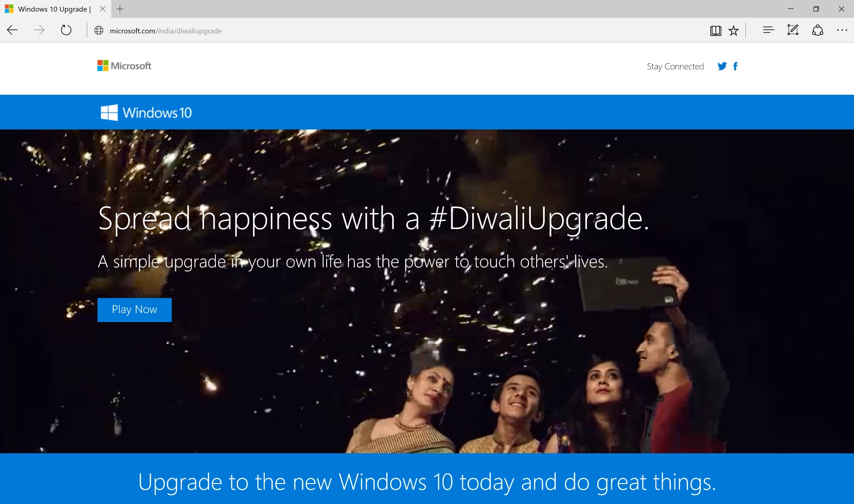Go back using the browser back arrow
854x504 pixels.
click(x=12, y=30)
